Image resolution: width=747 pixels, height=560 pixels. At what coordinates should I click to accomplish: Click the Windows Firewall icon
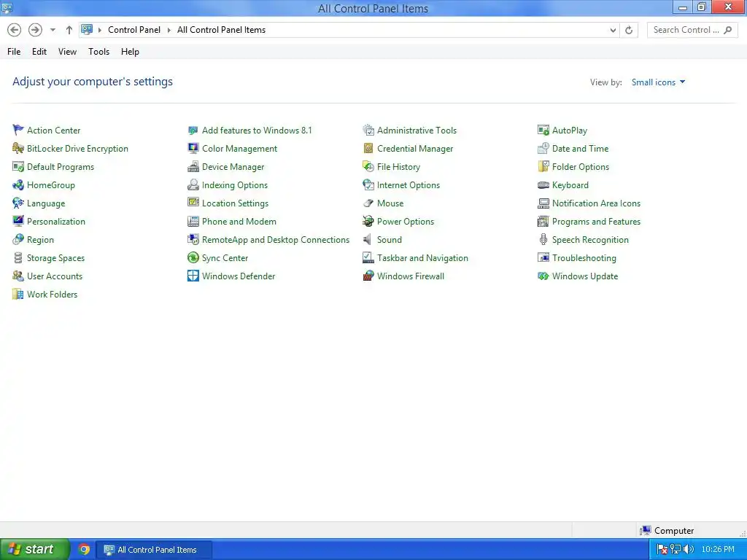click(x=368, y=276)
